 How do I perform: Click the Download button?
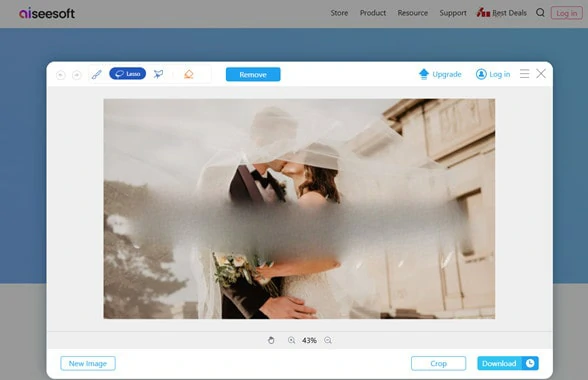[500, 363]
